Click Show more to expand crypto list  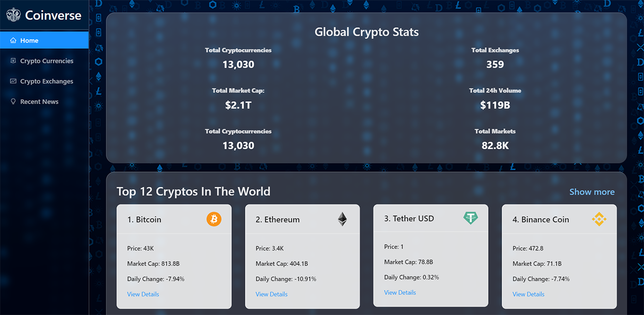click(592, 192)
